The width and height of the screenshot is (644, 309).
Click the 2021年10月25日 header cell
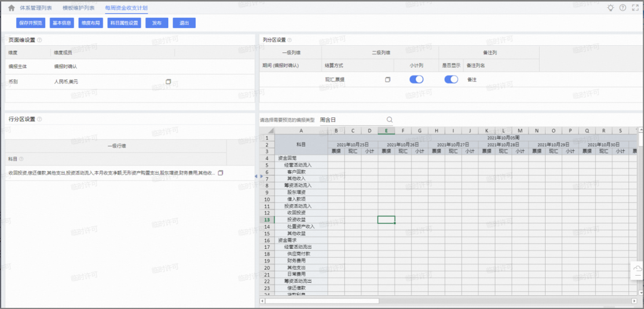tap(353, 145)
